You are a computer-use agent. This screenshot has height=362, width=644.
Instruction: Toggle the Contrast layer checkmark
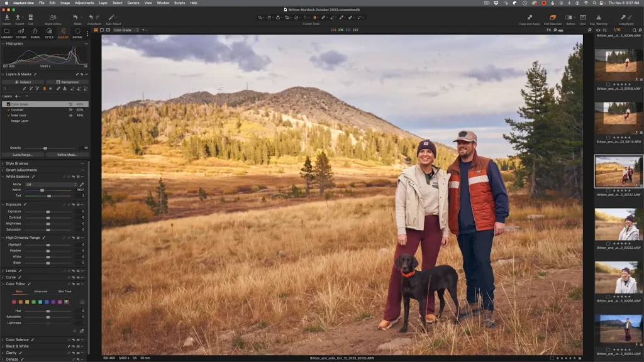[8, 110]
